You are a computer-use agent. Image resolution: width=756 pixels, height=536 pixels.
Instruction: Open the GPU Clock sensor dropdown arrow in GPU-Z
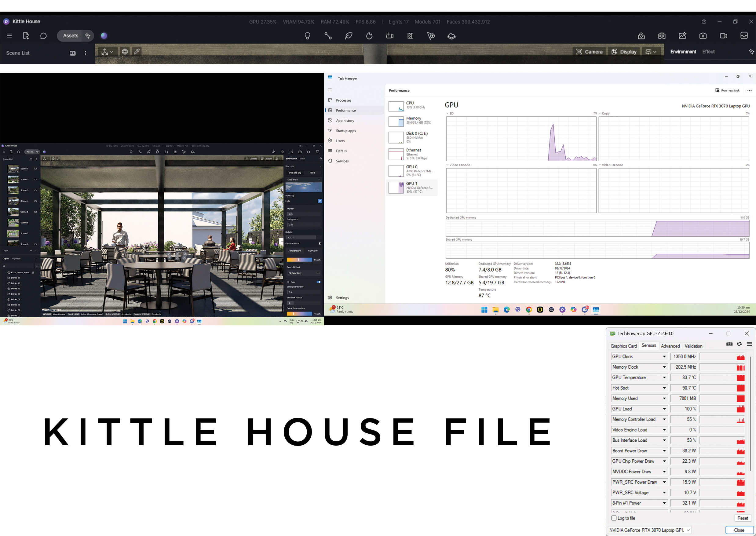tap(664, 356)
